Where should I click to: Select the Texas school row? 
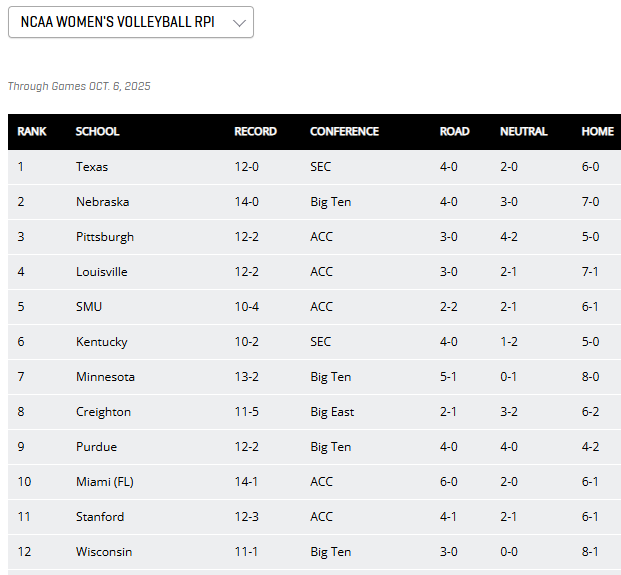(x=92, y=167)
